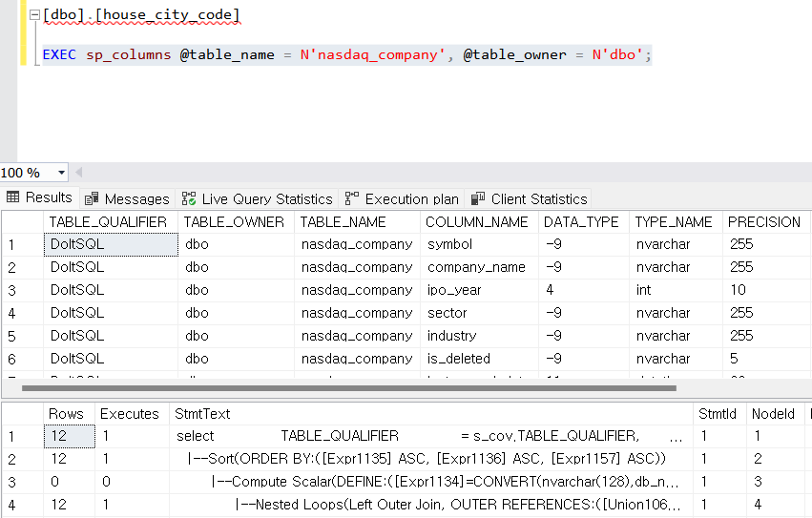Click the 'company_name' cell
The image size is (812, 518).
[480, 267]
